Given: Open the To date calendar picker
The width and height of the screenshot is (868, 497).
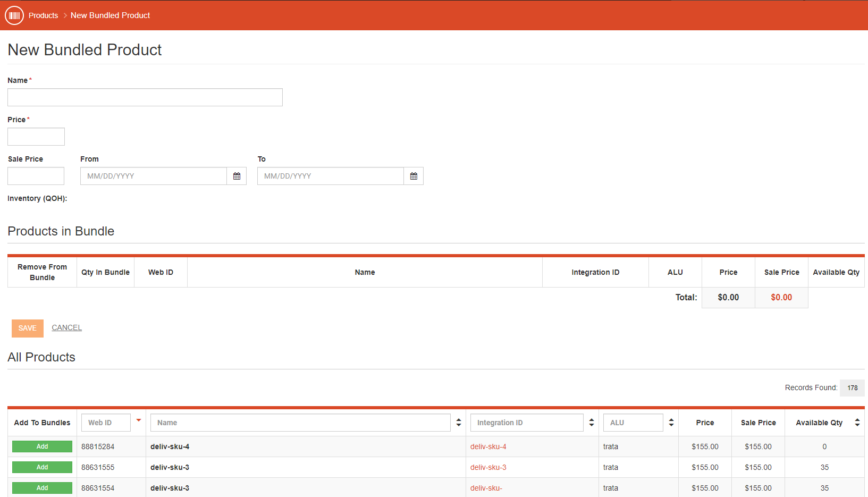Looking at the screenshot, I should click(x=414, y=176).
